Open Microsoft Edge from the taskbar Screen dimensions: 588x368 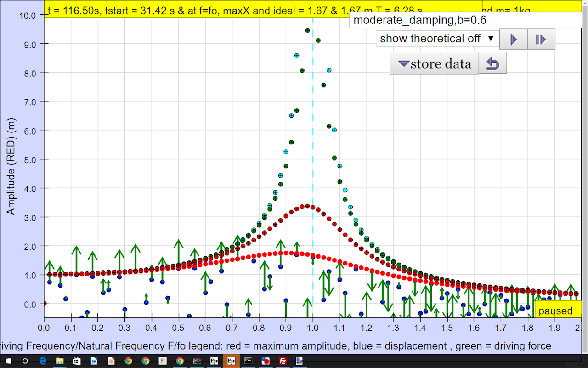point(43,361)
